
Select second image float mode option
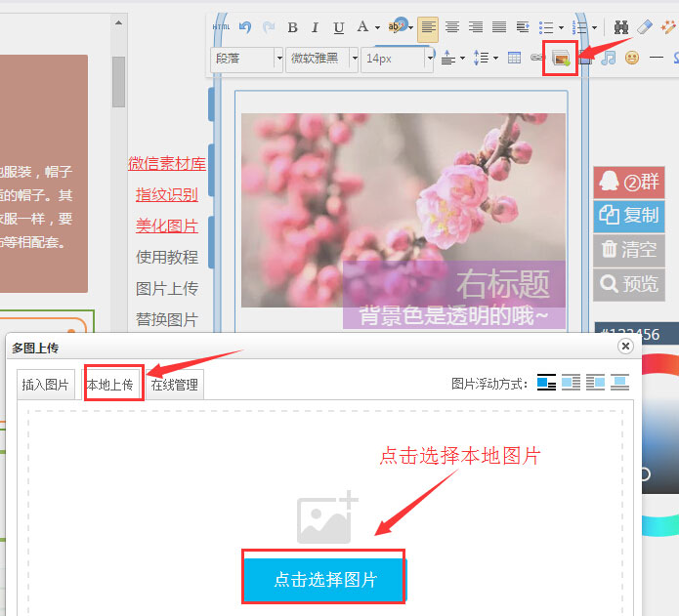pyautogui.click(x=571, y=383)
